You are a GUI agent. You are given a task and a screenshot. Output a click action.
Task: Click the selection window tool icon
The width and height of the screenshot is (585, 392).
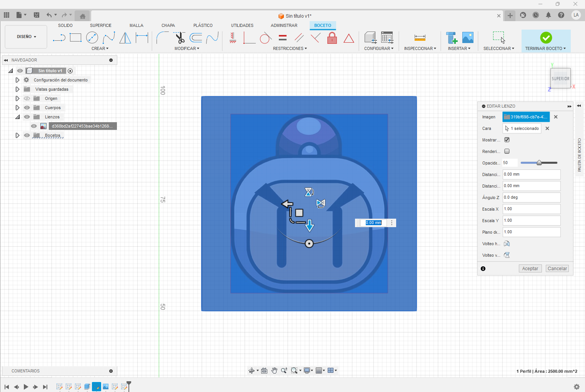point(498,38)
